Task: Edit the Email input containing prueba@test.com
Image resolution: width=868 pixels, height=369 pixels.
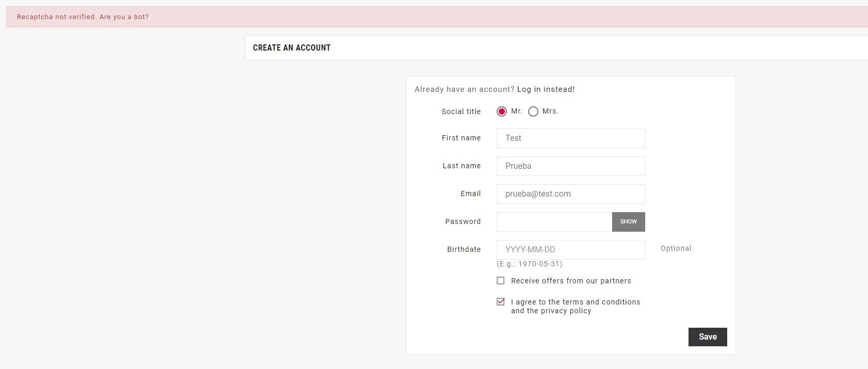Action: tap(570, 194)
